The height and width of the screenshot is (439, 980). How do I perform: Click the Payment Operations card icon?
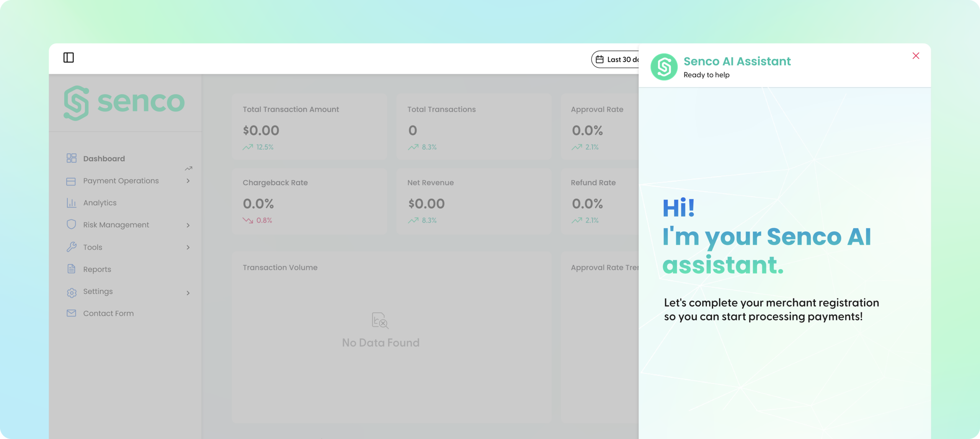click(71, 181)
